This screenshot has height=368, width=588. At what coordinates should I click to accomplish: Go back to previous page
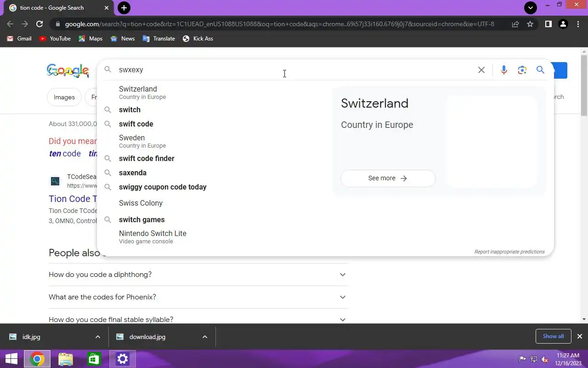[11, 24]
